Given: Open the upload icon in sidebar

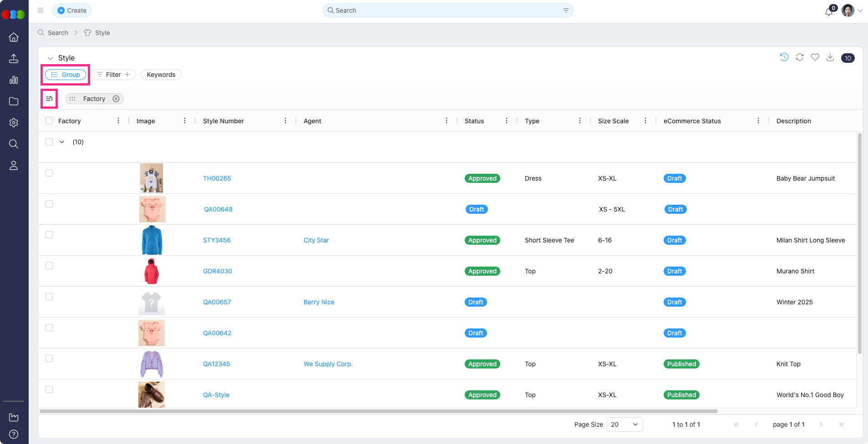Looking at the screenshot, I should 14,59.
